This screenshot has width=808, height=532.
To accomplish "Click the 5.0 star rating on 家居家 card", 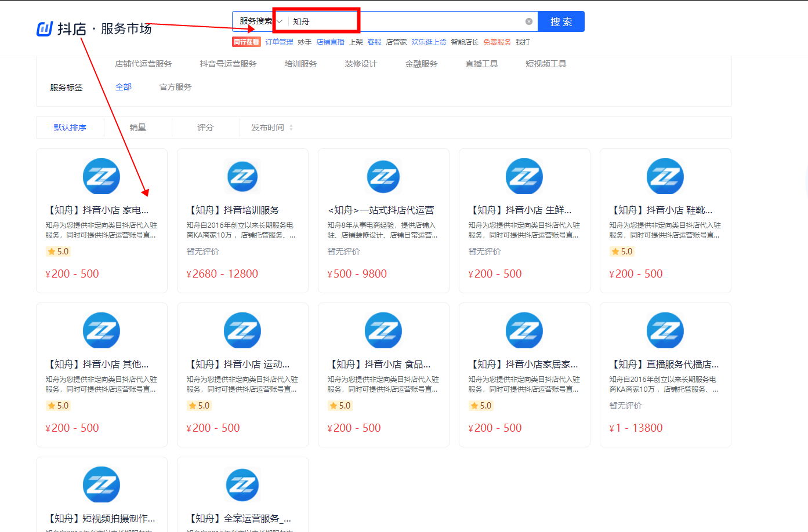I will point(481,406).
